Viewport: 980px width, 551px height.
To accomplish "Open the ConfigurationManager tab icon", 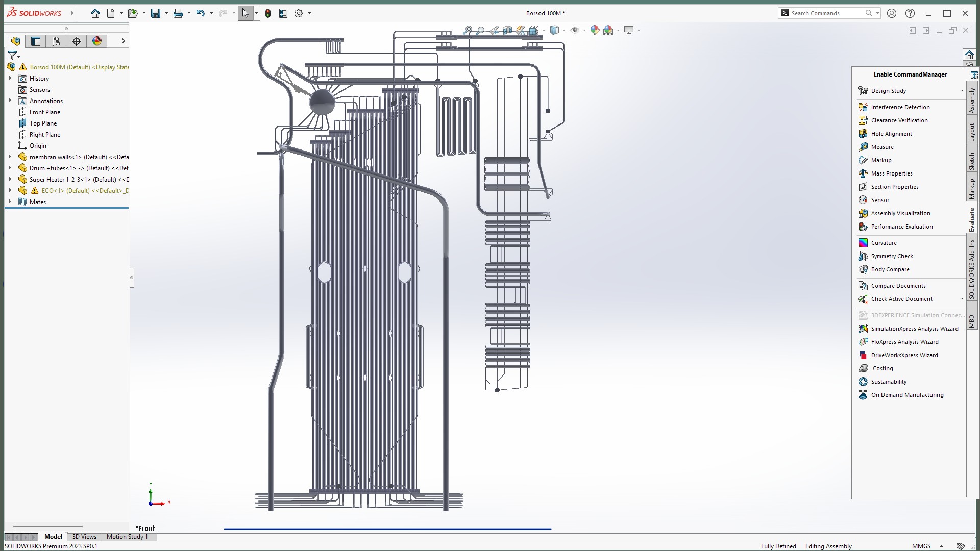I will coord(56,41).
